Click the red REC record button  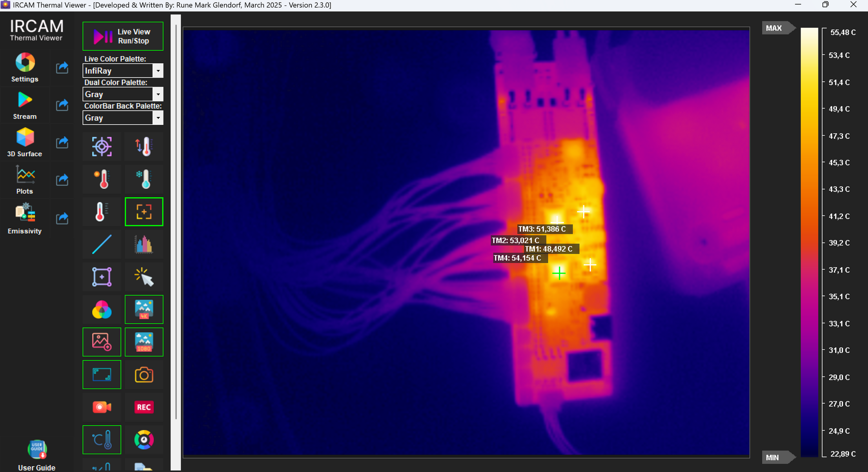coord(144,407)
